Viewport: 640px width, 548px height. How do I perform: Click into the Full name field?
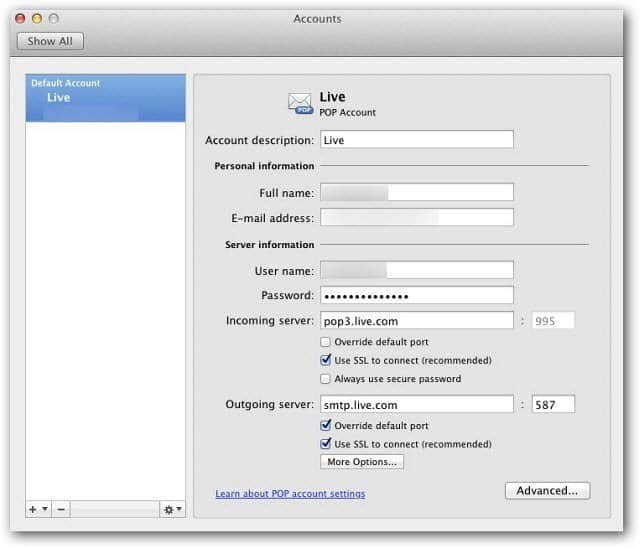coord(417,192)
